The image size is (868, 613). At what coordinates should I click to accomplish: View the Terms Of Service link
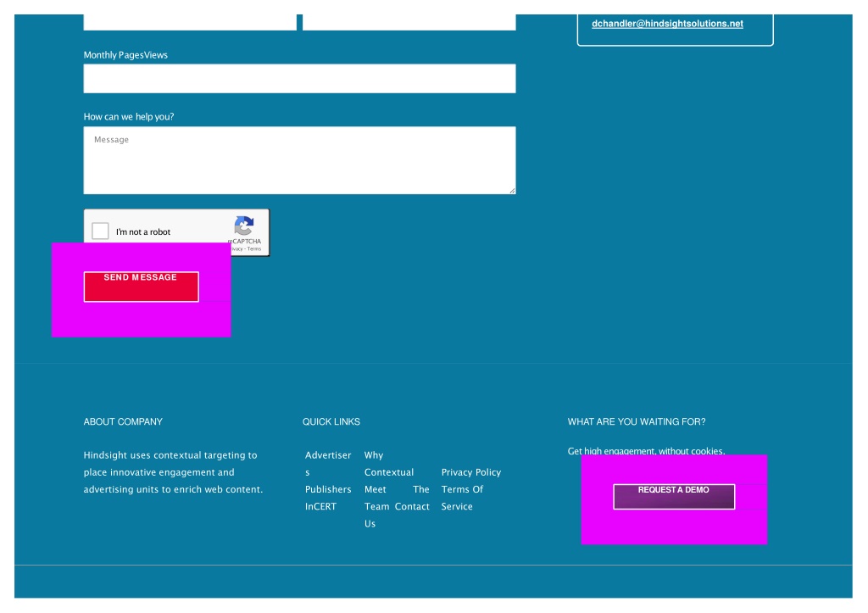tap(462, 498)
